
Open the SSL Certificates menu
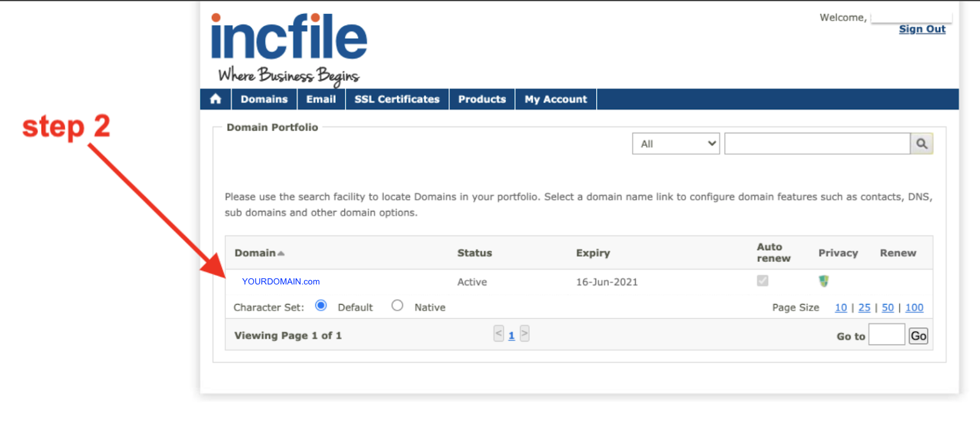pos(397,99)
